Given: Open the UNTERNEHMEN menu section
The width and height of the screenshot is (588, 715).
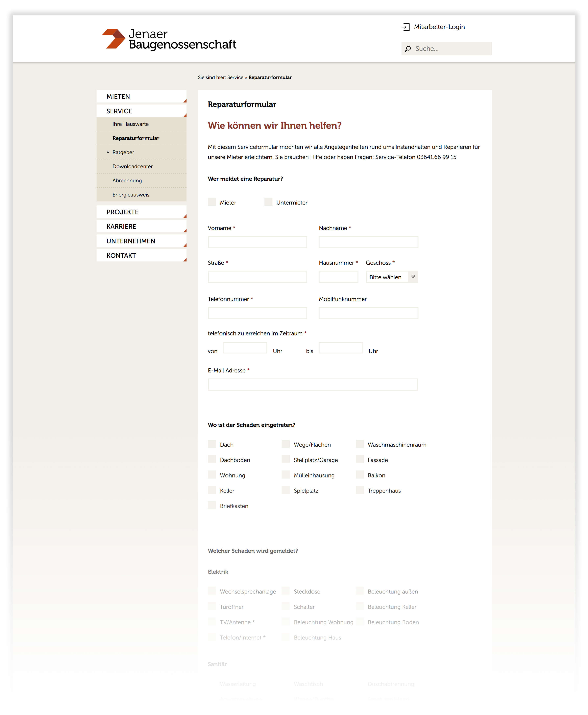Looking at the screenshot, I should click(x=141, y=241).
